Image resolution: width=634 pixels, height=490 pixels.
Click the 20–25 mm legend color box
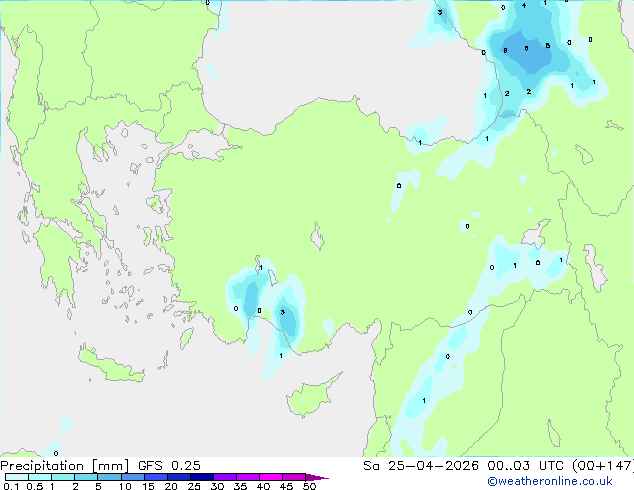click(x=179, y=477)
